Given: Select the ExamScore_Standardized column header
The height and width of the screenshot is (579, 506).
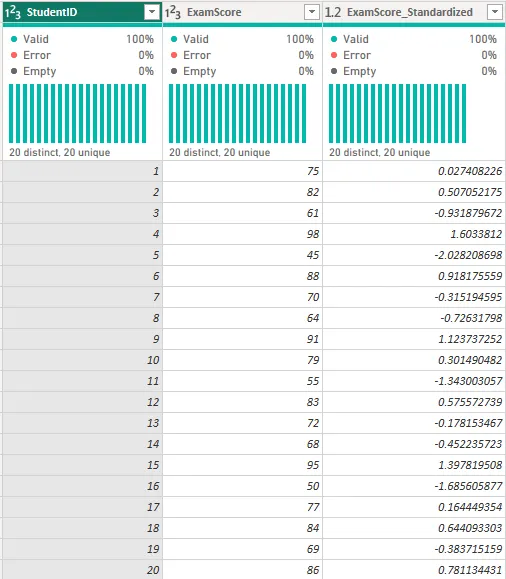Looking at the screenshot, I should pos(414,13).
